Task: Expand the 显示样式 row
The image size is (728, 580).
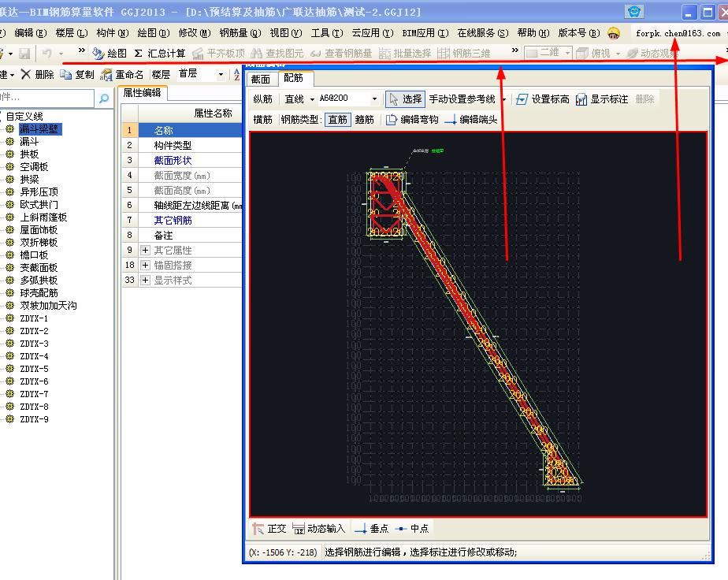Action: [x=145, y=280]
